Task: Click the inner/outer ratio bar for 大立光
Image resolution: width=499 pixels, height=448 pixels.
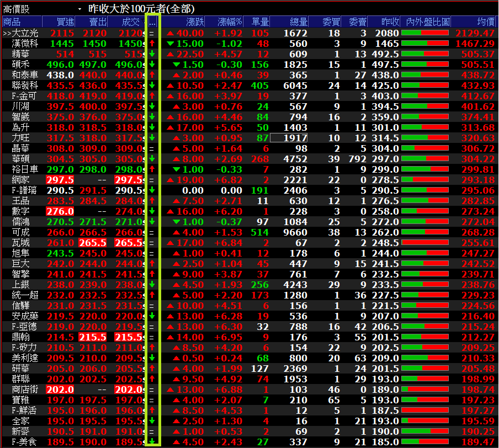Action: coord(425,33)
